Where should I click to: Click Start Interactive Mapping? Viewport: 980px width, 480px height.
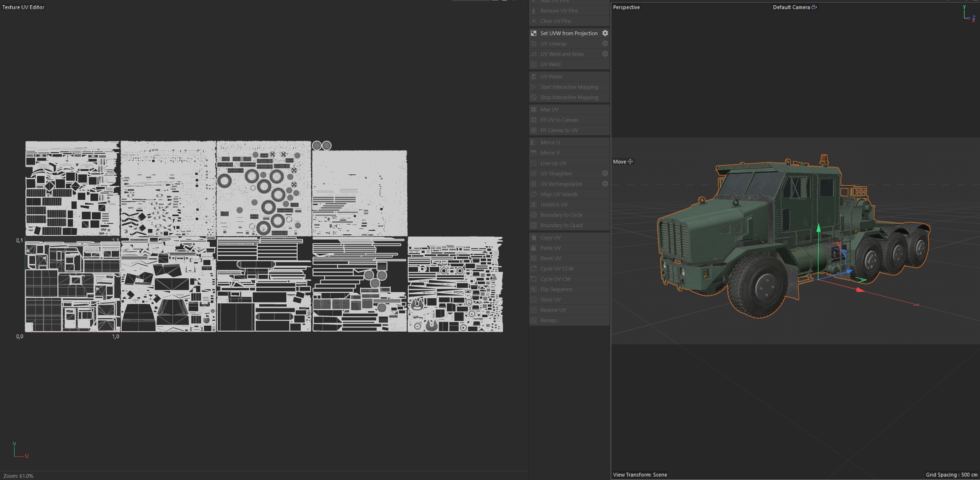[569, 87]
